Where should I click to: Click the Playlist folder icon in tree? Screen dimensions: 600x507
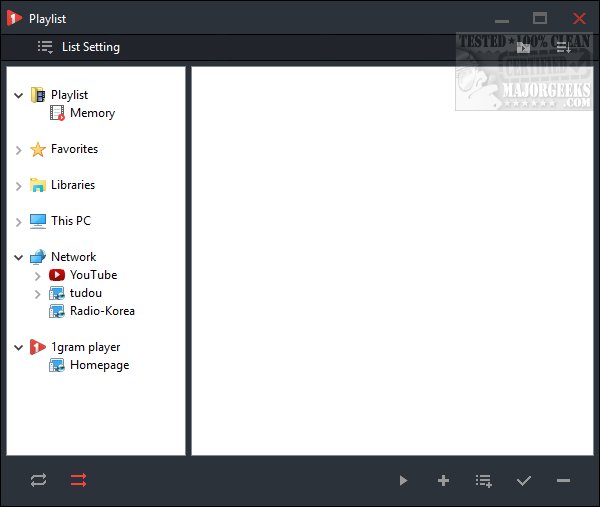pyautogui.click(x=38, y=95)
